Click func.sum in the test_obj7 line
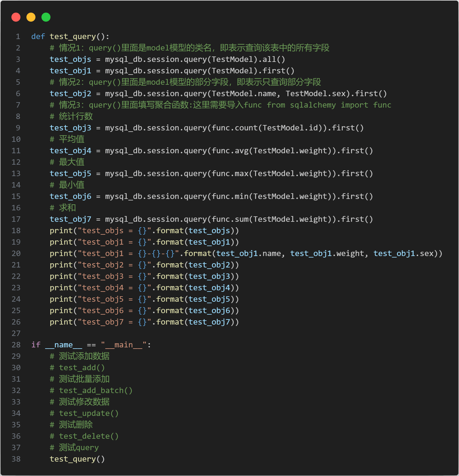459x476 pixels. point(230,219)
